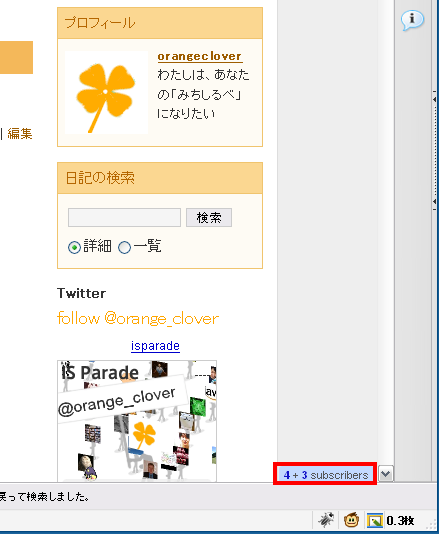The image size is (439, 534).
Task: Click the image counter icon in status bar
Action: (x=375, y=520)
